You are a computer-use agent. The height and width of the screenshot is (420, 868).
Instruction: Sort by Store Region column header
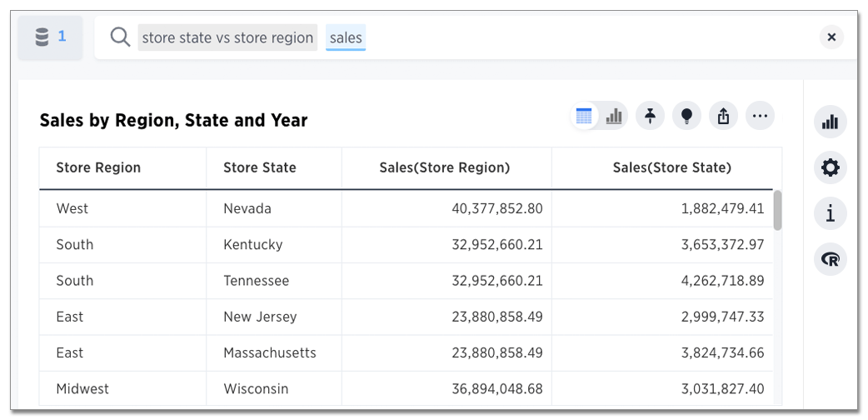coord(98,167)
